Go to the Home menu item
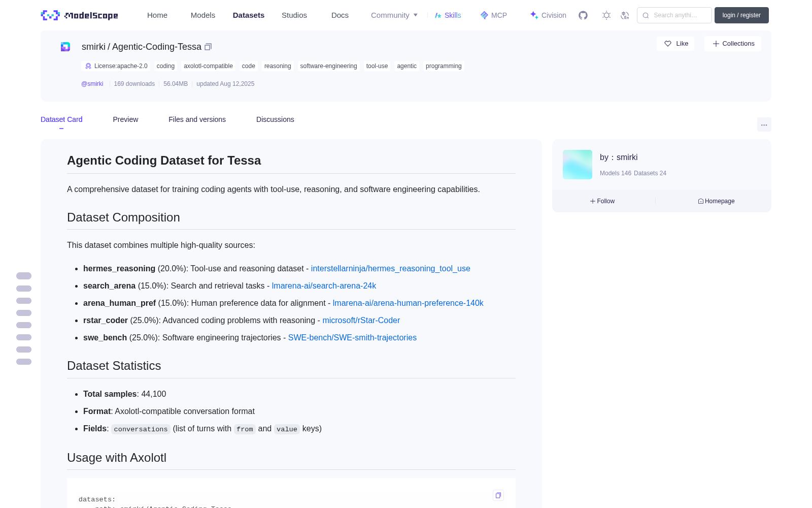812x508 pixels. pyautogui.click(x=157, y=15)
